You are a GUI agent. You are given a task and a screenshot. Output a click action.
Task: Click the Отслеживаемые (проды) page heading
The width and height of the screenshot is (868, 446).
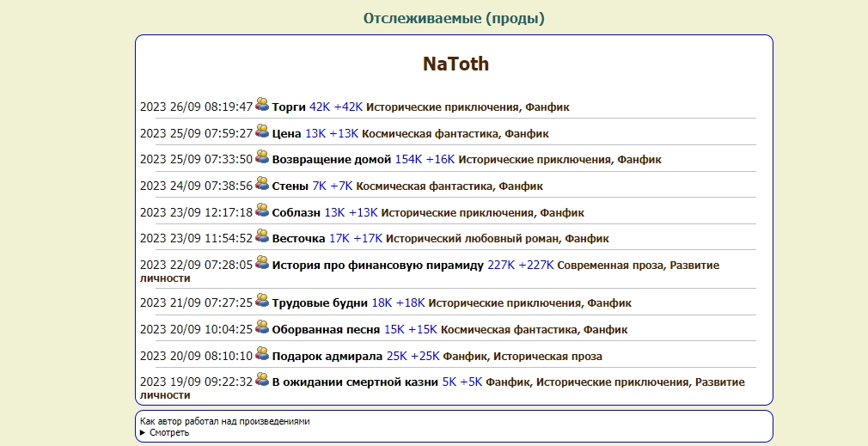point(454,18)
